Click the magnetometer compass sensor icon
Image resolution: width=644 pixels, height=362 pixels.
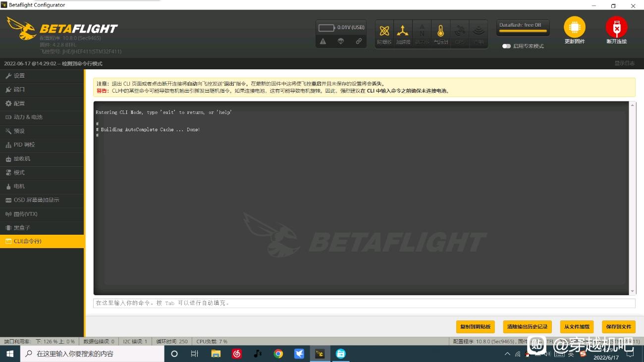click(422, 34)
